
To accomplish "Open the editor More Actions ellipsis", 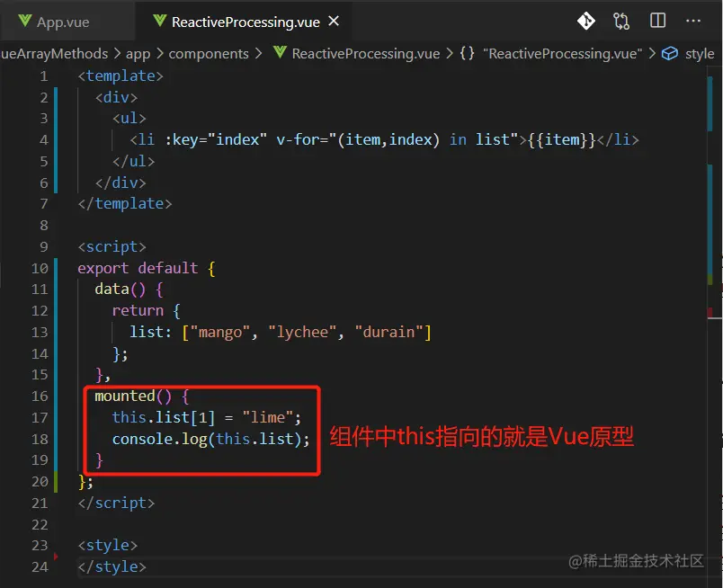I will click(693, 21).
